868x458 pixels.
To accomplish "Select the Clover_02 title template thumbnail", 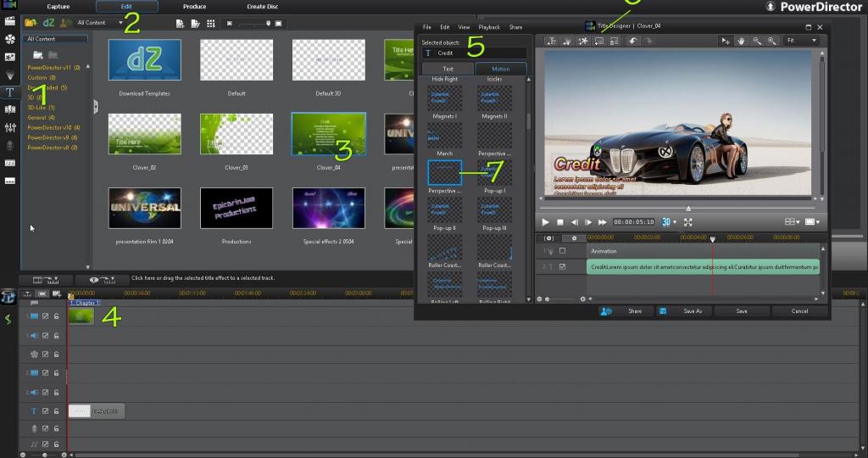I will (x=144, y=134).
